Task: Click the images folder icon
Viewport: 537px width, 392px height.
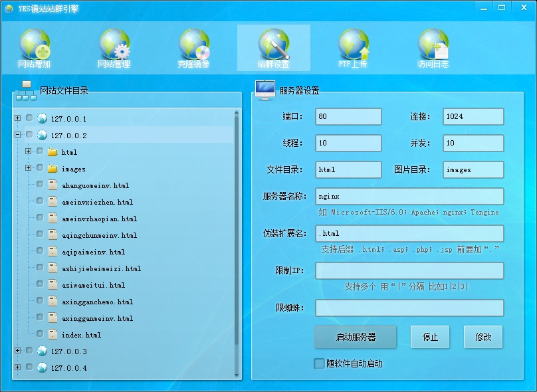Action: point(53,169)
